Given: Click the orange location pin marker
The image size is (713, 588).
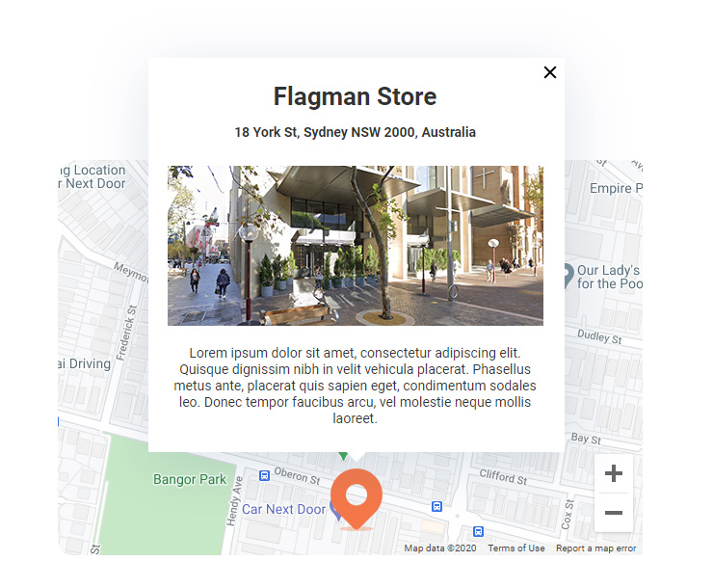Looking at the screenshot, I should click(356, 499).
